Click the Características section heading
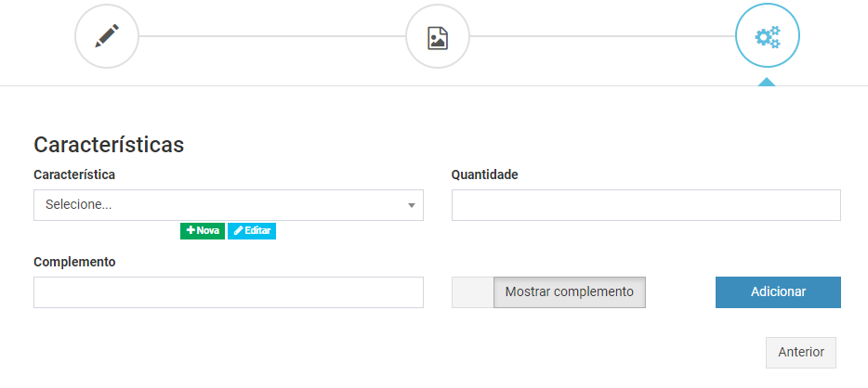This screenshot has height=388, width=868. pyautogui.click(x=109, y=145)
